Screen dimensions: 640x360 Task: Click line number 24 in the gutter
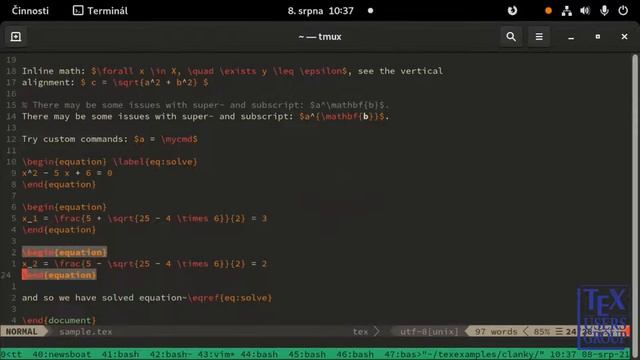point(6,275)
